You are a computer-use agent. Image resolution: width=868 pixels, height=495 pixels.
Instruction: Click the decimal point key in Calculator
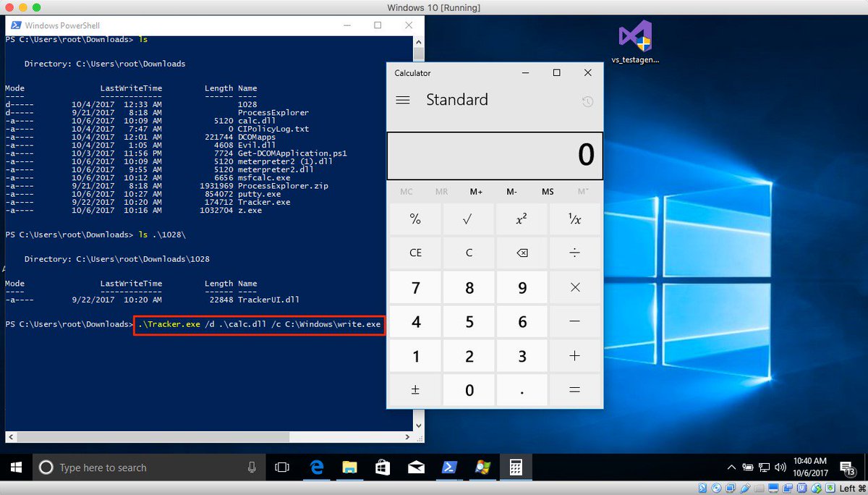pyautogui.click(x=522, y=390)
